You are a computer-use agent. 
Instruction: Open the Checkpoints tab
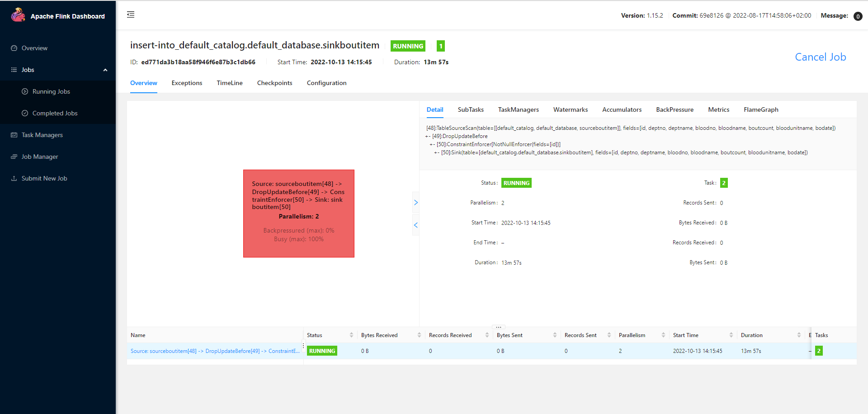pyautogui.click(x=274, y=83)
